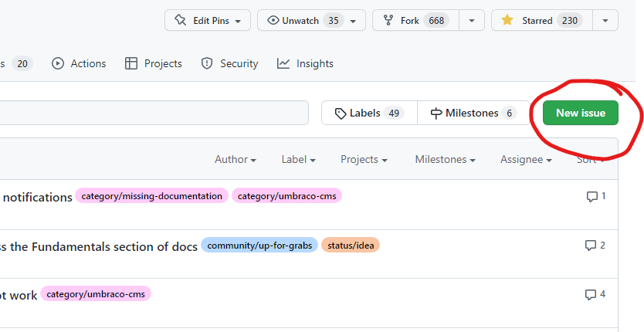Open the Assignee filter dropdown
Viewport: 644px width, 332px height.
526,159
